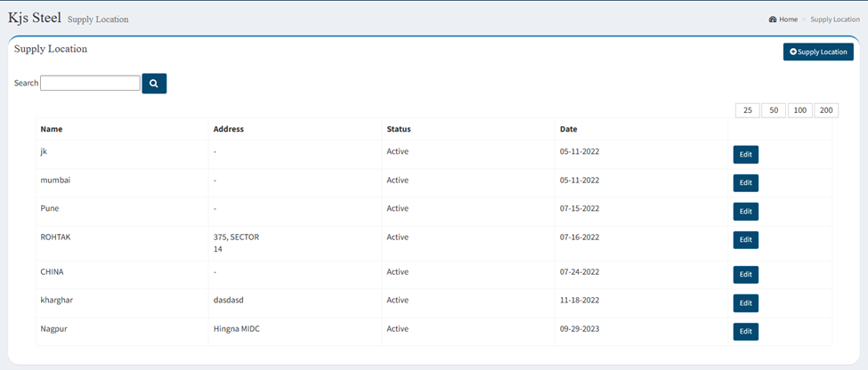
Task: Show 25 entries per page
Action: [747, 110]
